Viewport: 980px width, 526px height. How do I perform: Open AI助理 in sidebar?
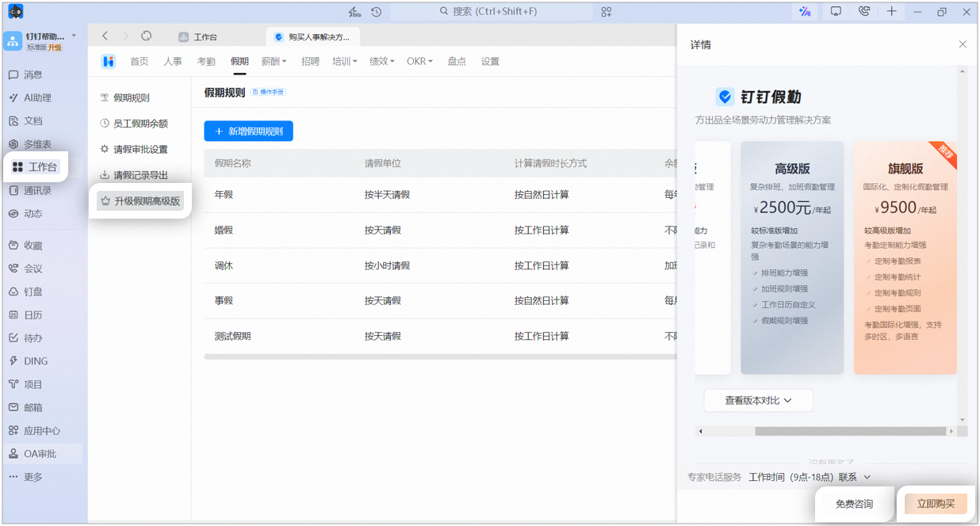coord(30,97)
